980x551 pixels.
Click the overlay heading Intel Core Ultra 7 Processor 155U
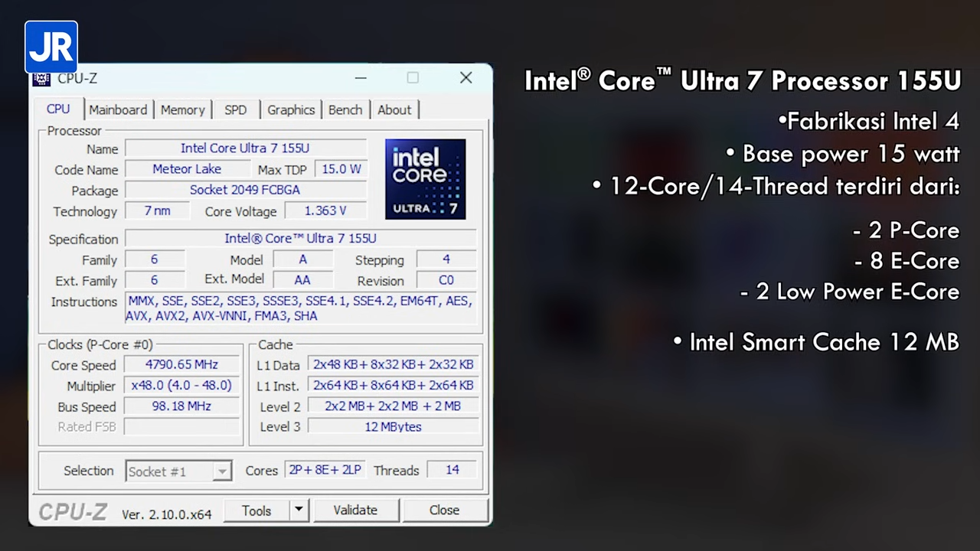coord(742,80)
